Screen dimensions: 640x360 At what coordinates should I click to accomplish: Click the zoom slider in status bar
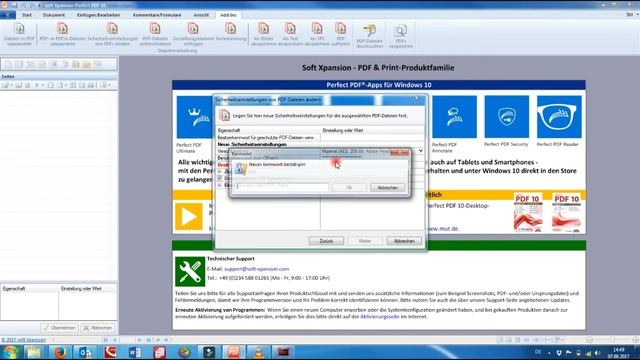click(612, 340)
